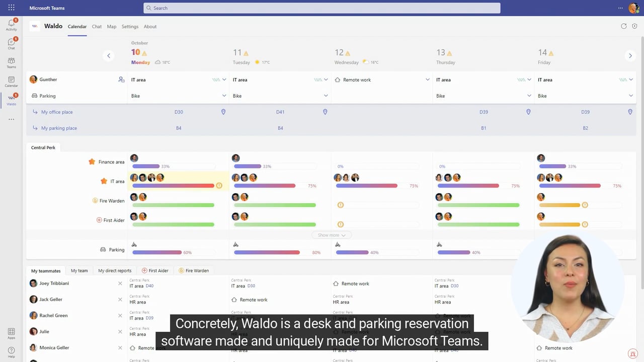Switch to the Map tab
Screen dimensions: 644x362
(x=112, y=27)
